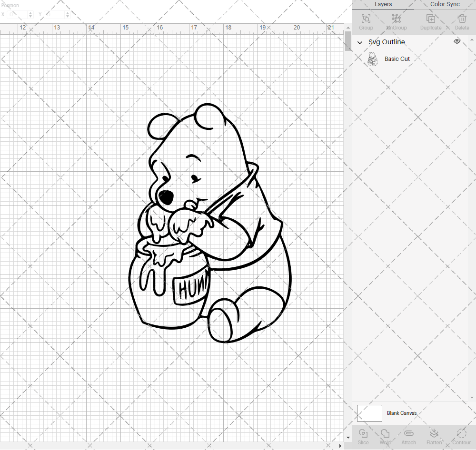The image size is (476, 450).
Task: Click the UnGroup icon
Action: point(396,19)
